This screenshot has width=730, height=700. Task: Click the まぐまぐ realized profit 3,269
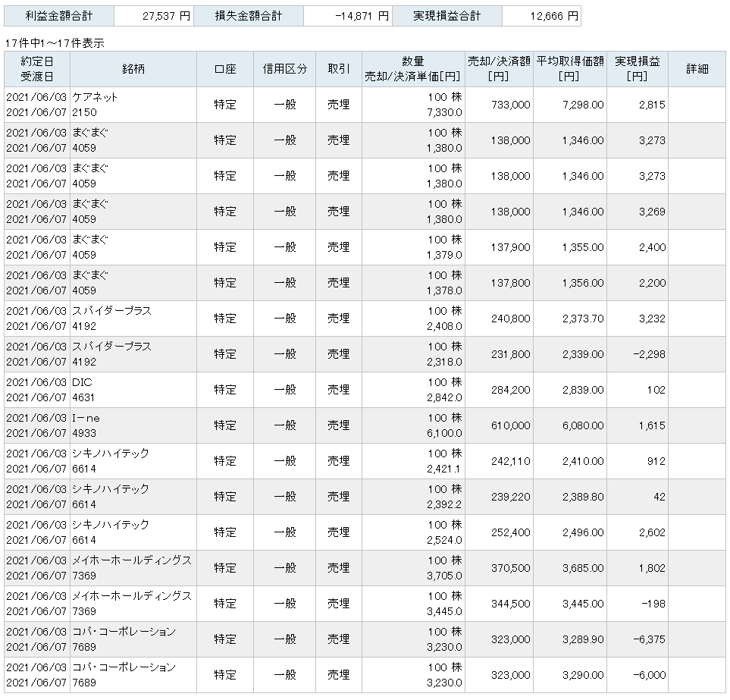[x=652, y=212]
